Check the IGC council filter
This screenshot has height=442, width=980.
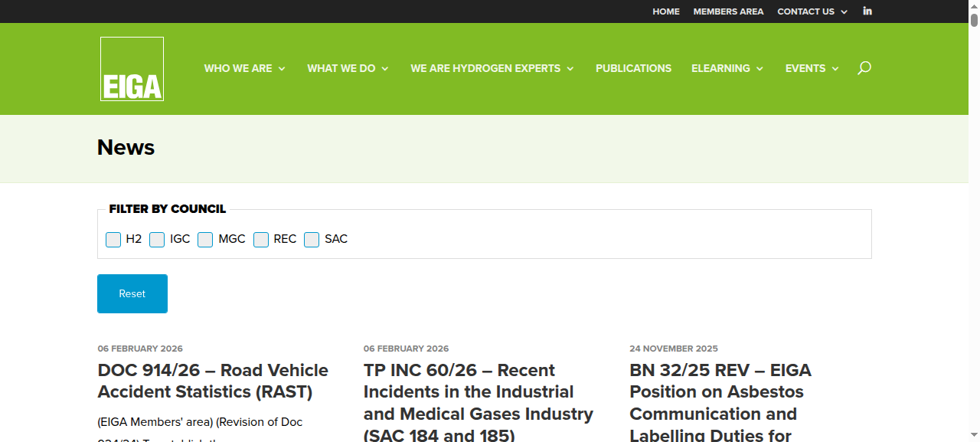coord(157,240)
